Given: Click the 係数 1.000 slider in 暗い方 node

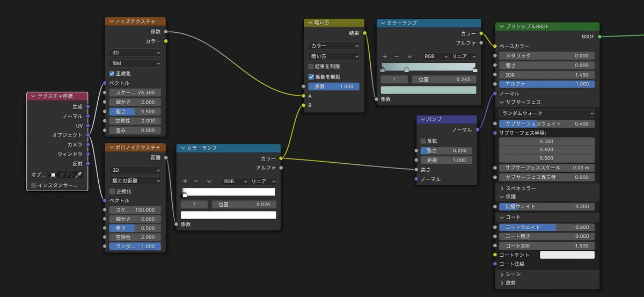Looking at the screenshot, I should (x=333, y=86).
